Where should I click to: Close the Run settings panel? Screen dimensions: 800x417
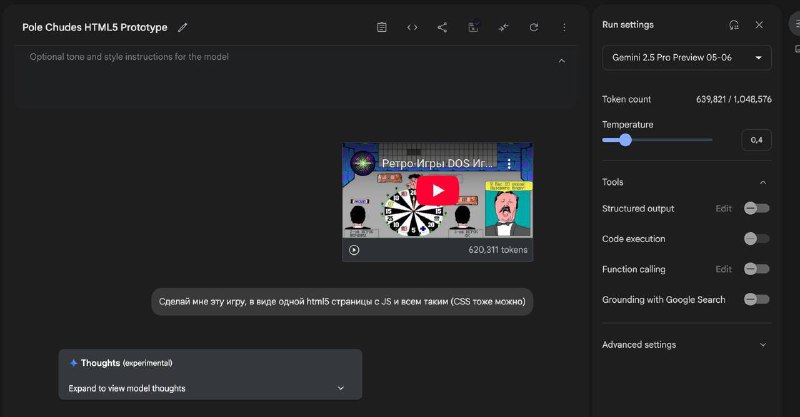[759, 24]
